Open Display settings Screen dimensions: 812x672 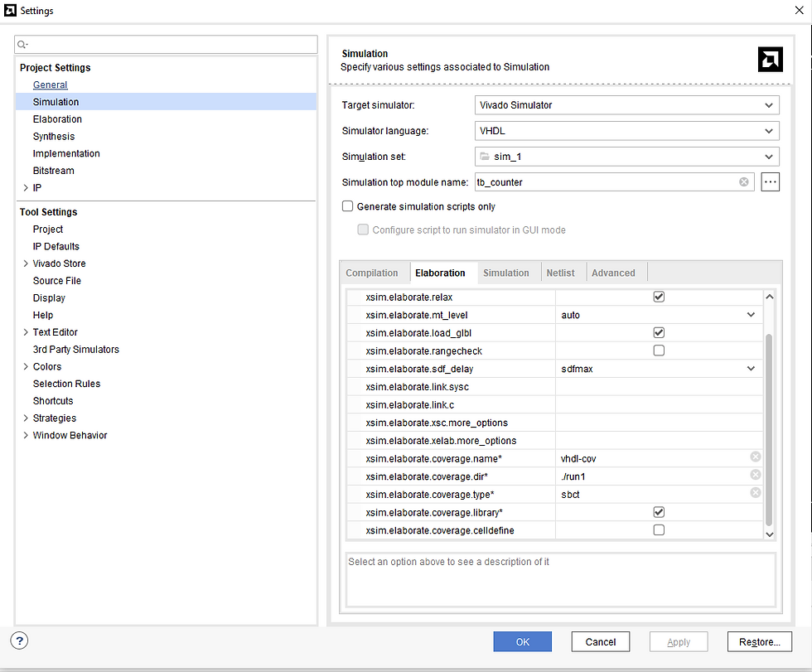click(x=49, y=297)
